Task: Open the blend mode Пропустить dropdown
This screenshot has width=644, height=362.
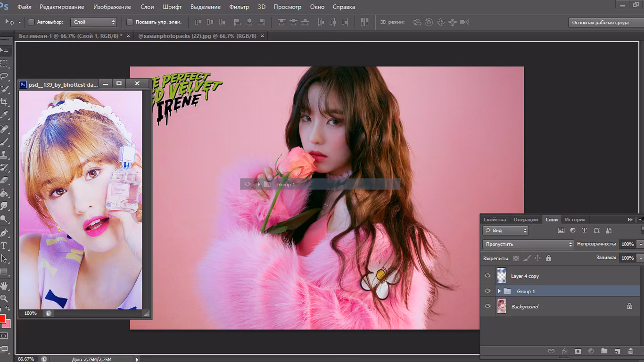Action: point(528,244)
